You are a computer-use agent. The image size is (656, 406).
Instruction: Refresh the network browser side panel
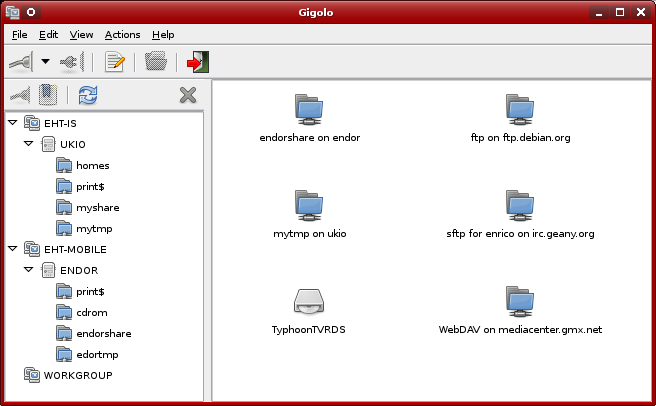point(88,95)
